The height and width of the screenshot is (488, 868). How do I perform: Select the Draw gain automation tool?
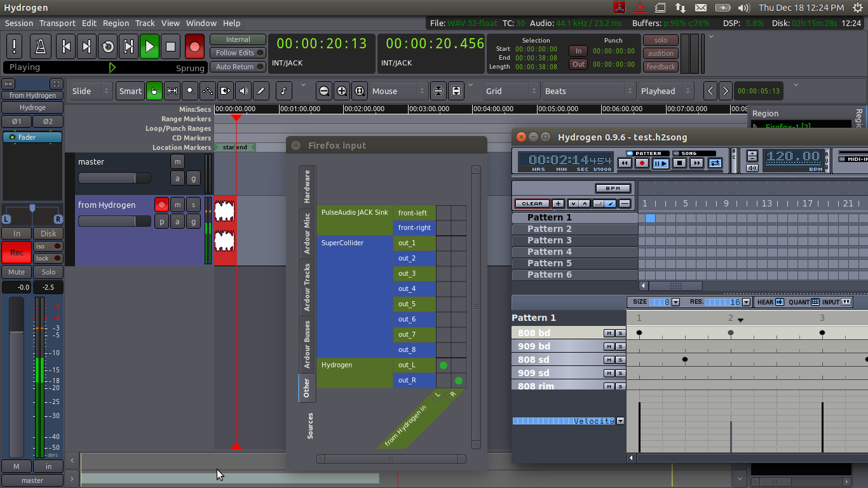pyautogui.click(x=208, y=91)
